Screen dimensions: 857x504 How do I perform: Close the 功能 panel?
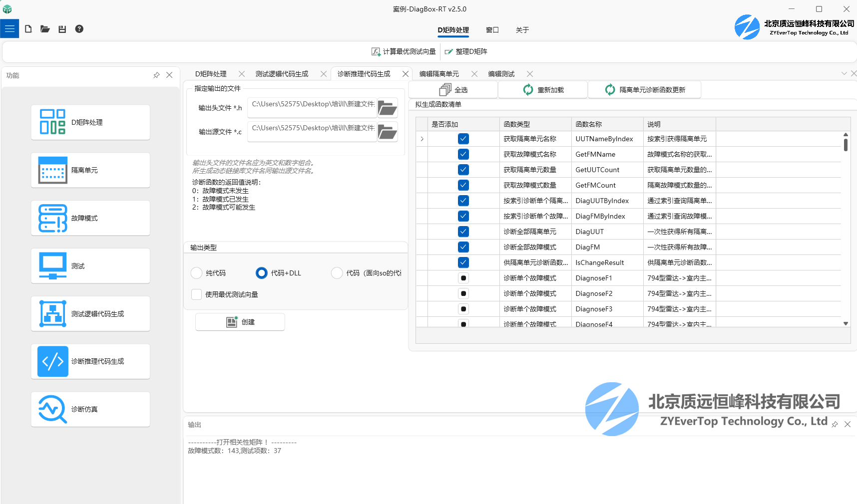click(169, 75)
